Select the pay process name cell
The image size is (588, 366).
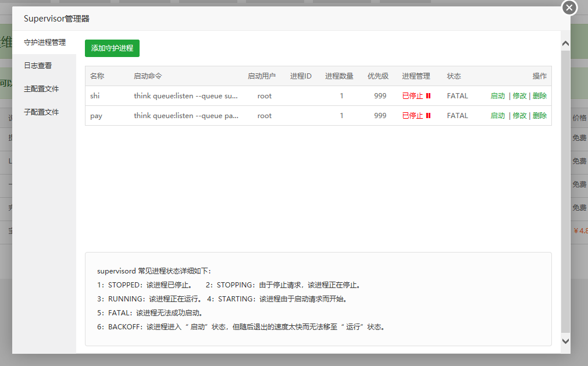coord(96,116)
